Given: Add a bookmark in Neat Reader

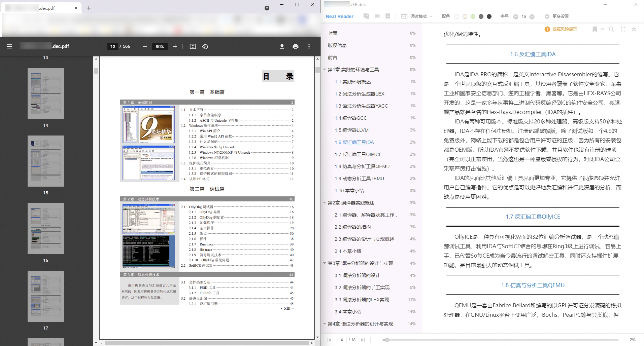Looking at the screenshot, I should pos(595,29).
